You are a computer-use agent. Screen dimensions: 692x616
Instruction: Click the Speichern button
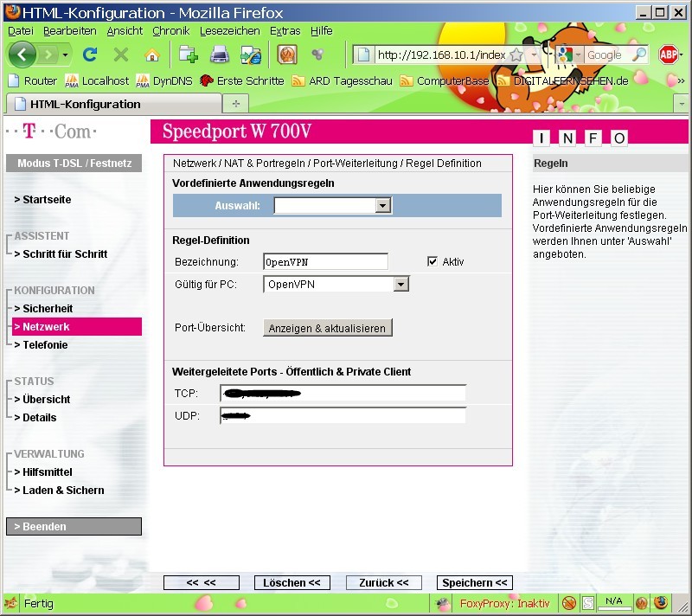point(474,582)
